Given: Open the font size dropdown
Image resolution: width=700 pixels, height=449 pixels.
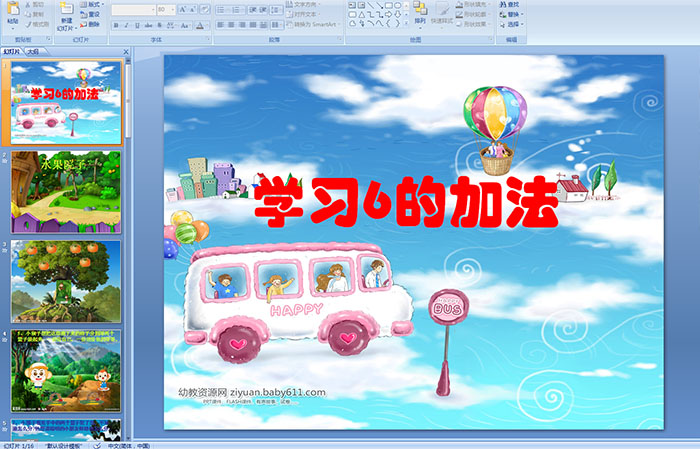Looking at the screenshot, I should click(173, 9).
